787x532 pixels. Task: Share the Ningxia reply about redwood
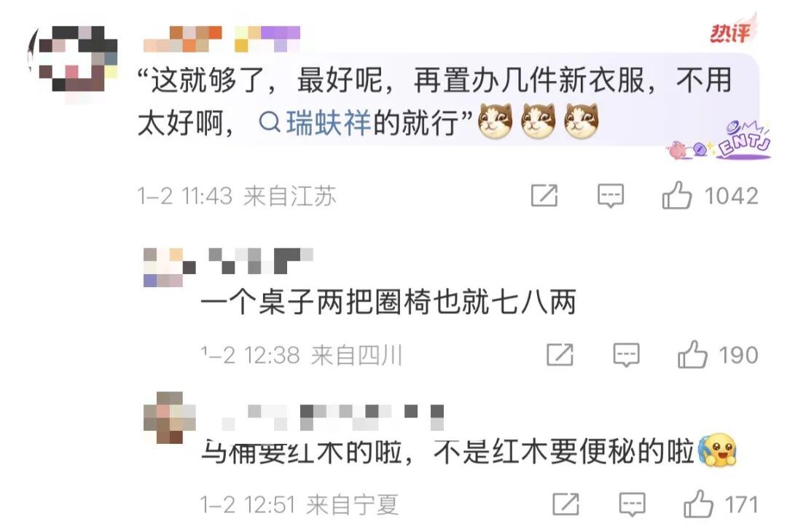coord(566,504)
